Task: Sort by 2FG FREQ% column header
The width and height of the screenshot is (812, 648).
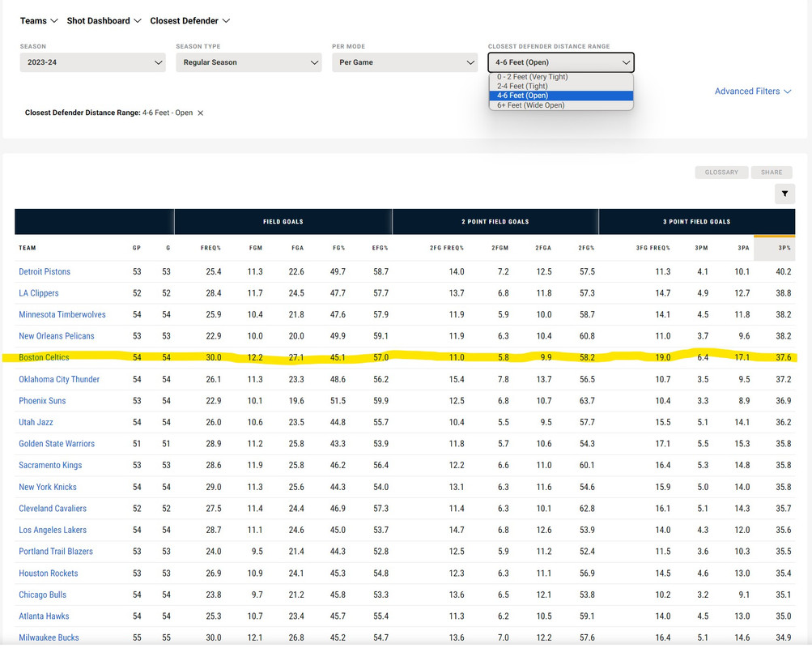Action: (x=446, y=248)
